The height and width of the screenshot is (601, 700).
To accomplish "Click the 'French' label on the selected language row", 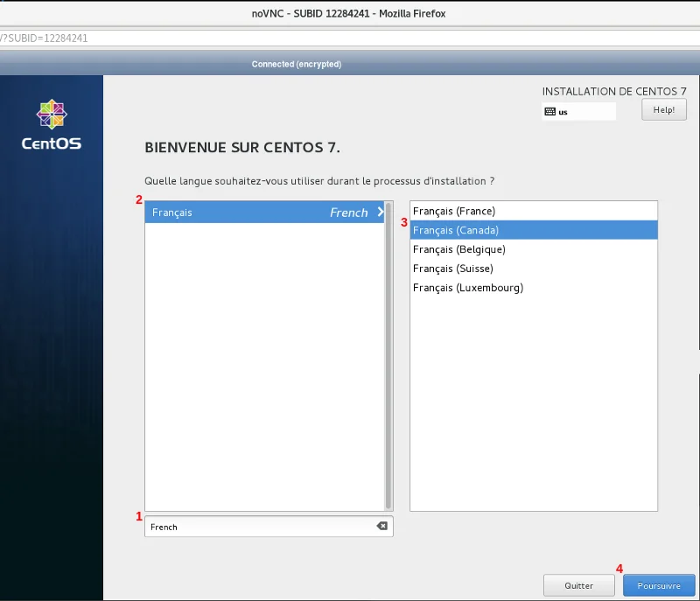I will tap(349, 212).
